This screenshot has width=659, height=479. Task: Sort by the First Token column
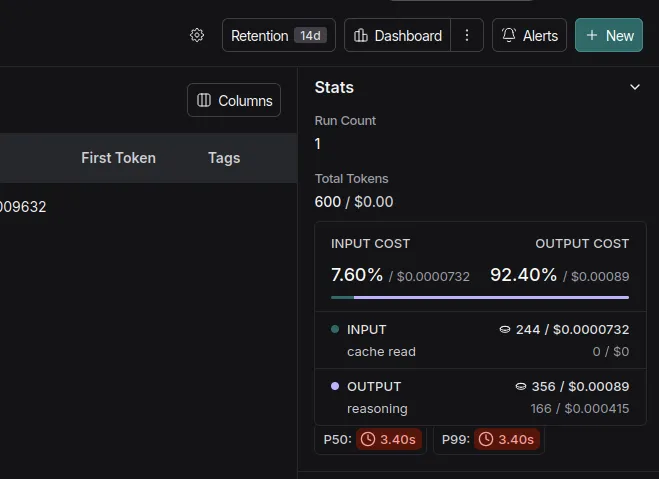118,158
